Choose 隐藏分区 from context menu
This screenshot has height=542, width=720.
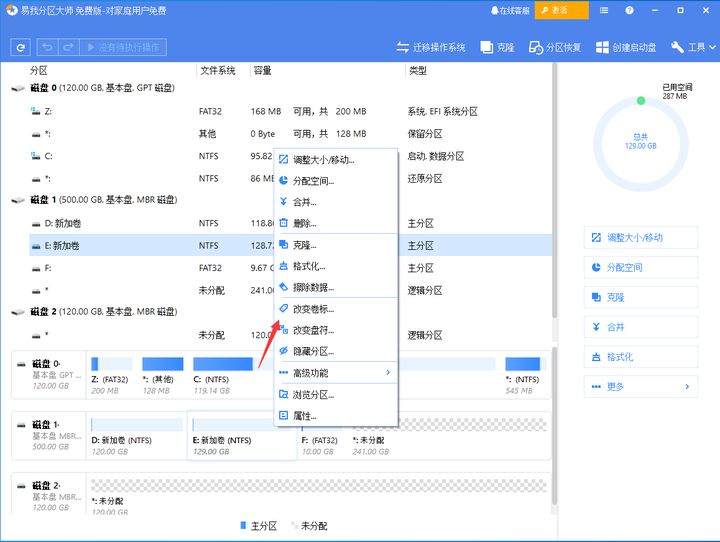coord(336,351)
